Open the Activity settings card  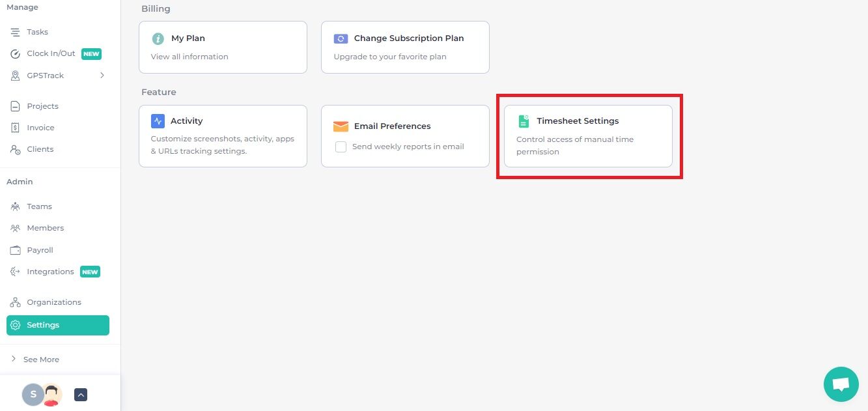click(x=223, y=136)
